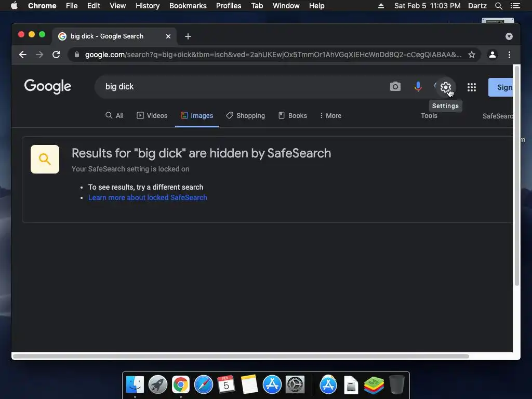Open Launchpad from the Dock
The height and width of the screenshot is (399, 532).
tap(158, 385)
